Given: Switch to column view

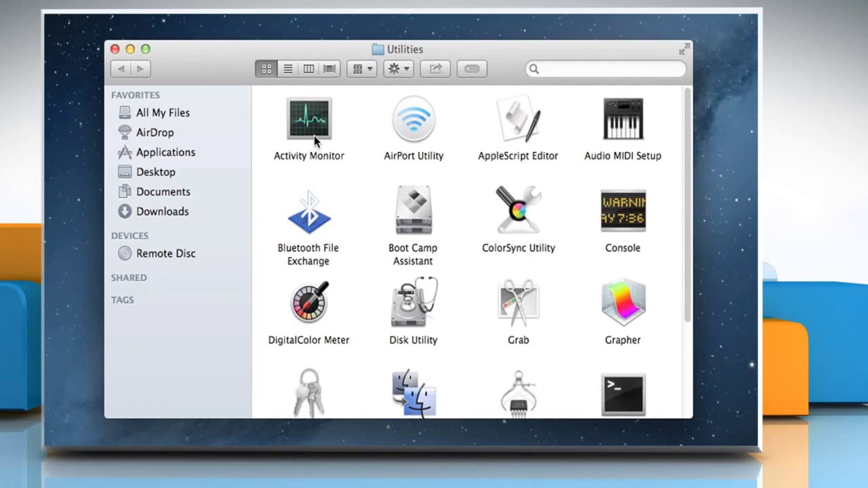Looking at the screenshot, I should click(x=309, y=68).
